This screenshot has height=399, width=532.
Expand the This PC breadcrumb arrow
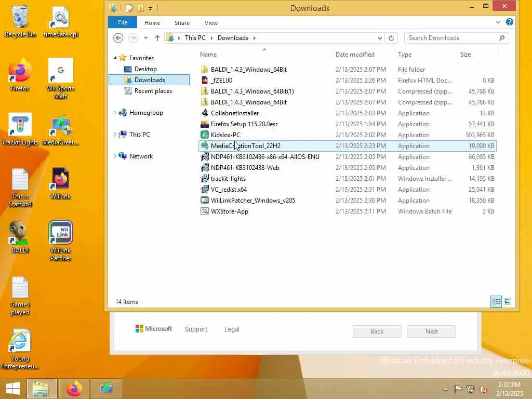(212, 38)
